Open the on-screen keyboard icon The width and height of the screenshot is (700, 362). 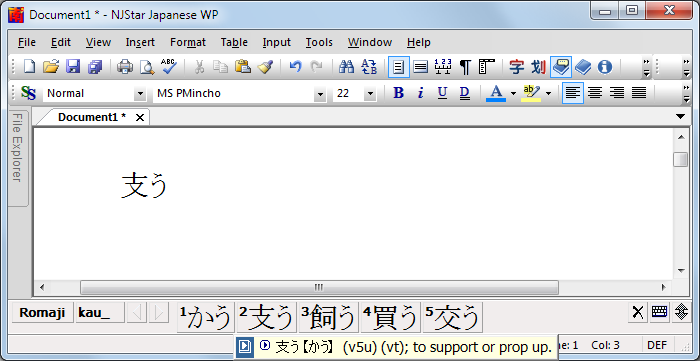coord(659,313)
